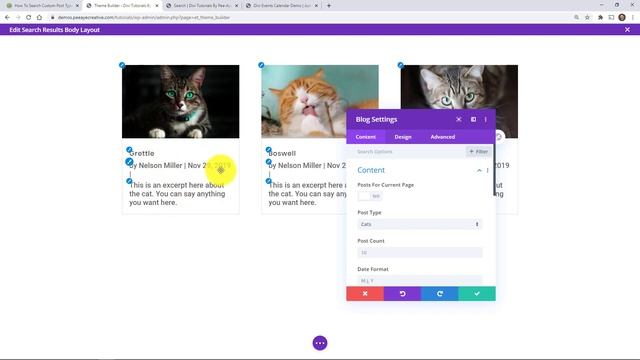Toggle Posts For Current Page switch
This screenshot has height=360, width=640.
[370, 196]
